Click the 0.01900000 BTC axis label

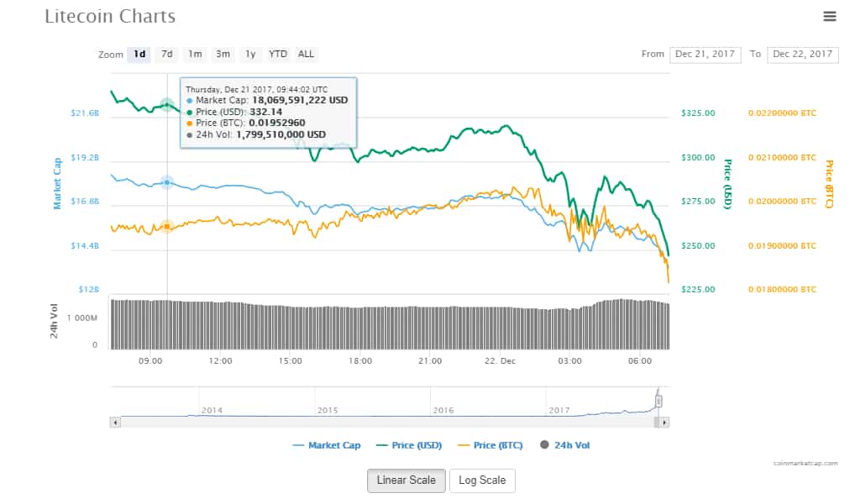pos(782,246)
